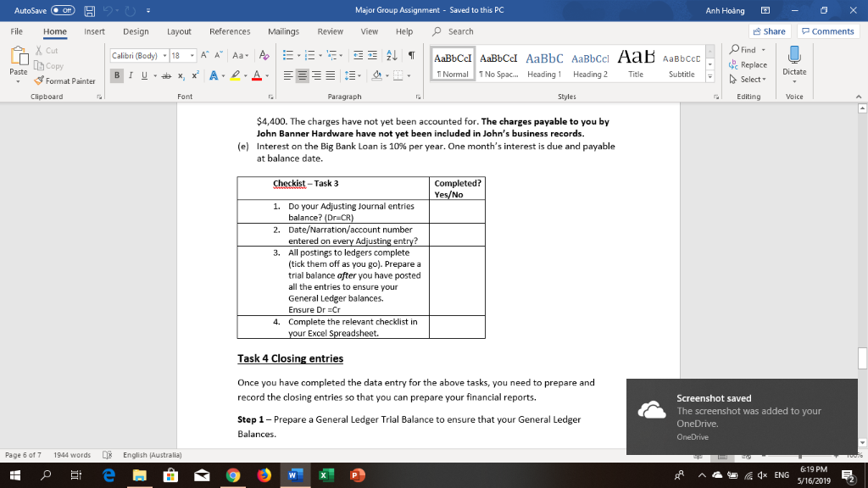This screenshot has width=868, height=488.
Task: Toggle Show/Hide paragraph marks
Action: [x=411, y=55]
